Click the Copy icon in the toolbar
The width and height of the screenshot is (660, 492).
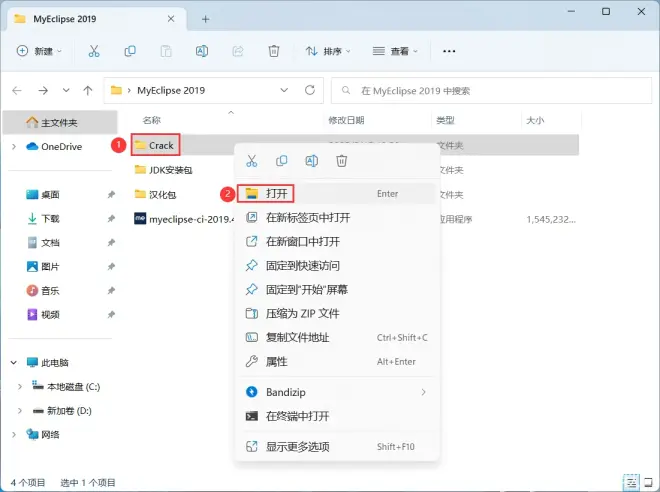(x=130, y=51)
